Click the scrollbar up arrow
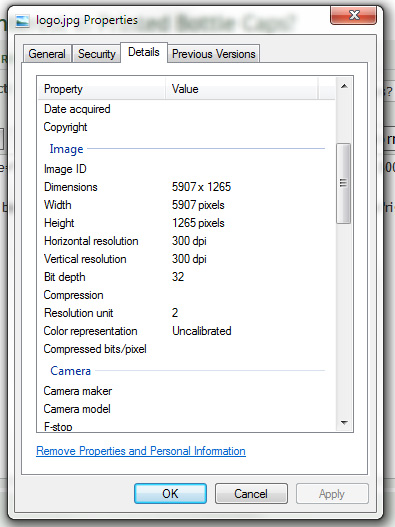 click(344, 86)
